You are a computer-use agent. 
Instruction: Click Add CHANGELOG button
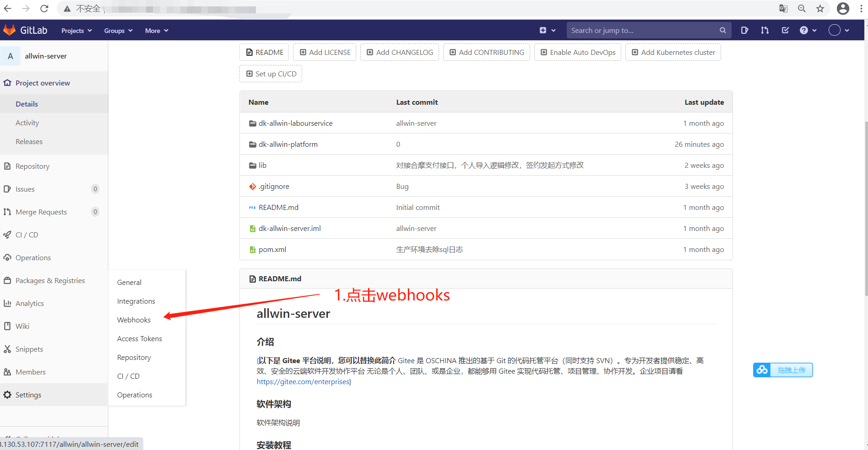point(400,52)
